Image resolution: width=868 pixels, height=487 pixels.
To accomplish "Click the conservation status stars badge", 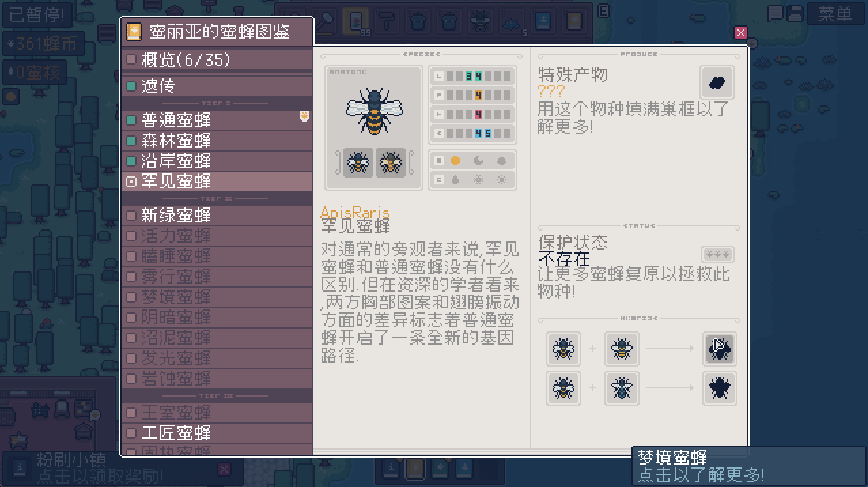I will [717, 254].
